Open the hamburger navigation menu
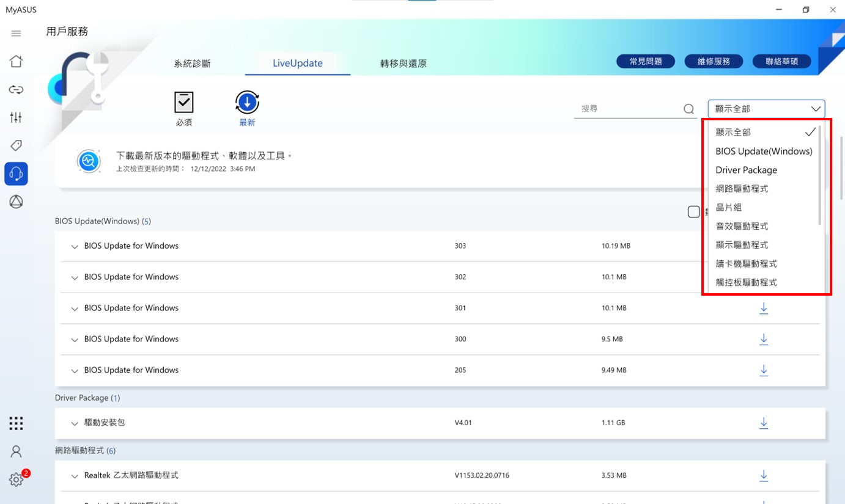The width and height of the screenshot is (845, 504). tap(16, 34)
